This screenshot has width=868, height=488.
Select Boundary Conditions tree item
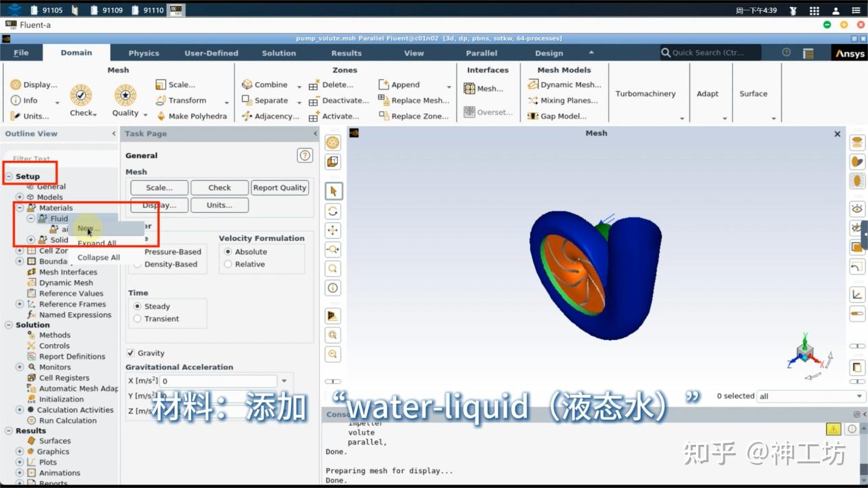(55, 261)
